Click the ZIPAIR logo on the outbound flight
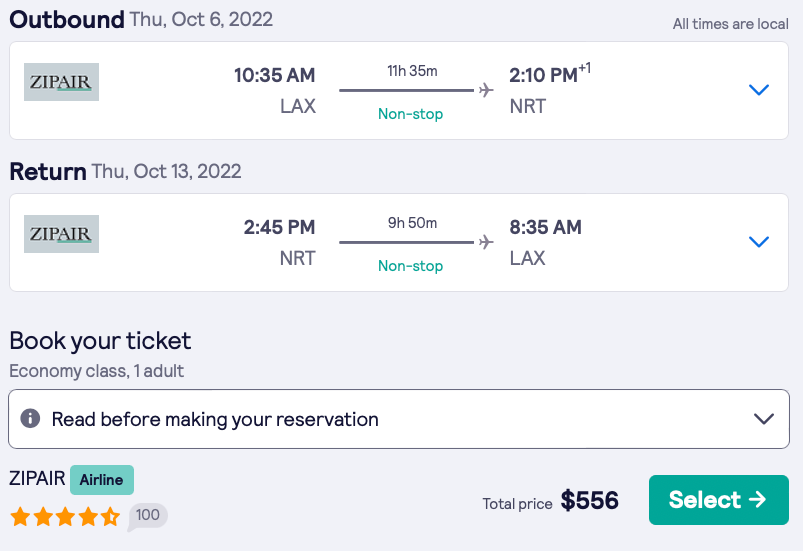 coord(61,82)
